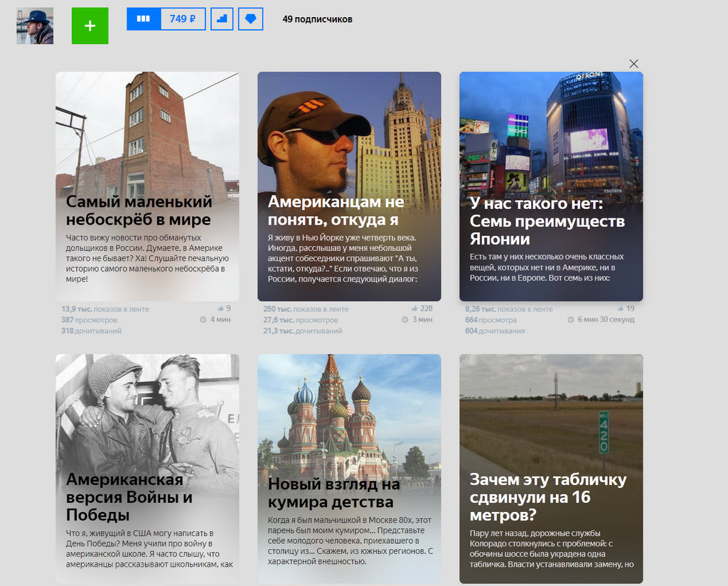Open article 'Американская версия Войны и Победы'
Viewport: 728px width, 586px height.
129,496
